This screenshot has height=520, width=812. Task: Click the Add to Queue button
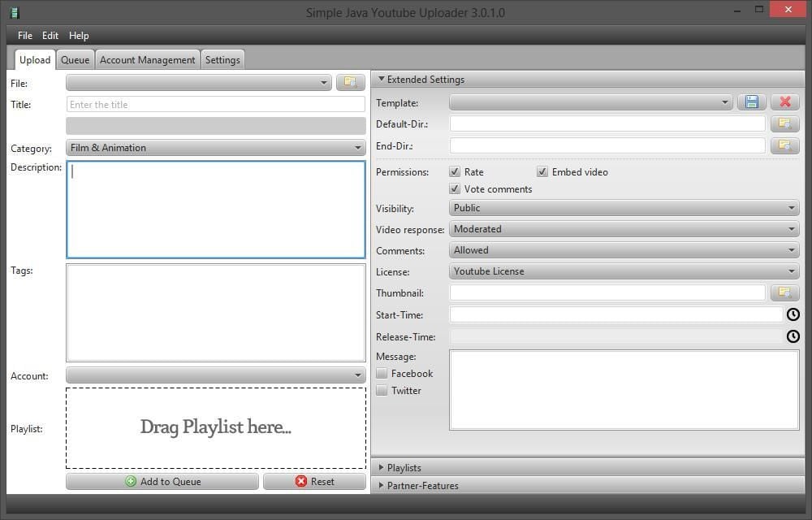[x=162, y=481]
